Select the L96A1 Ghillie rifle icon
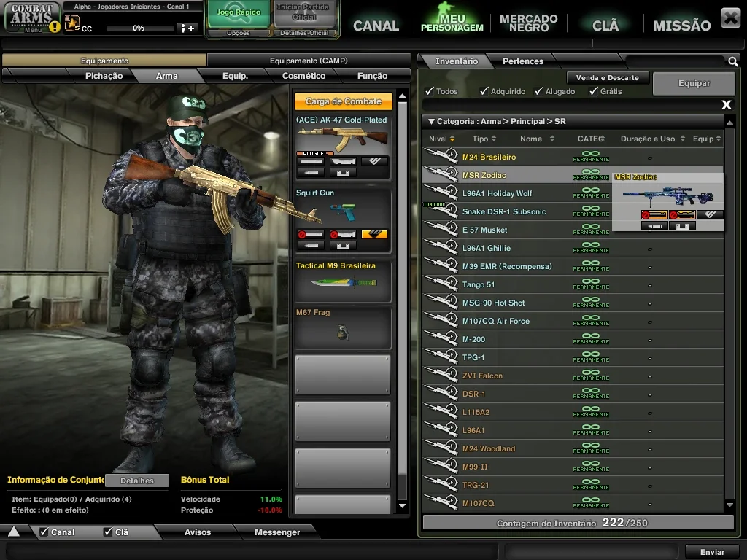 pos(441,247)
